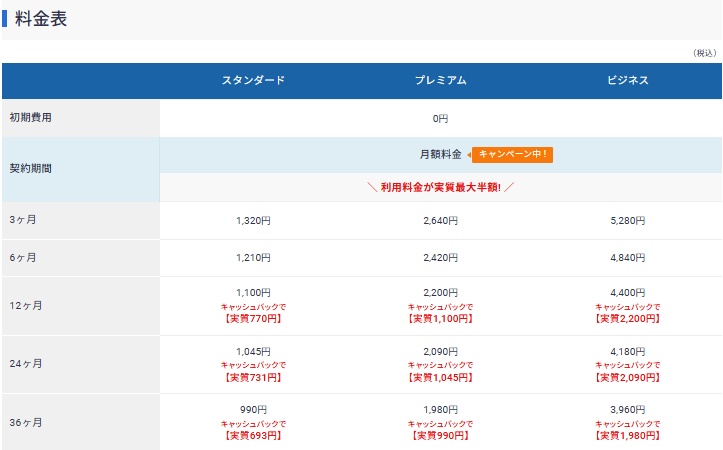Select the ビジネス plan column header

[628, 80]
